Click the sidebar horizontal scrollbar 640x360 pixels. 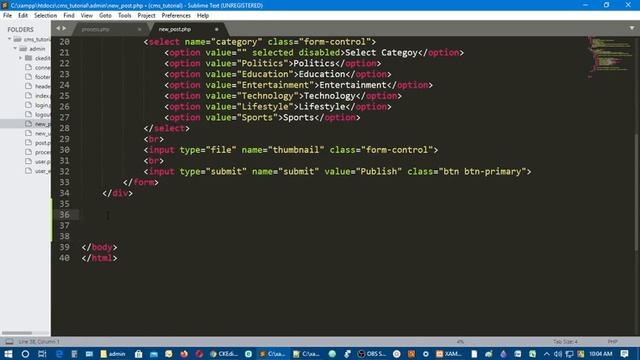[x=17, y=333]
